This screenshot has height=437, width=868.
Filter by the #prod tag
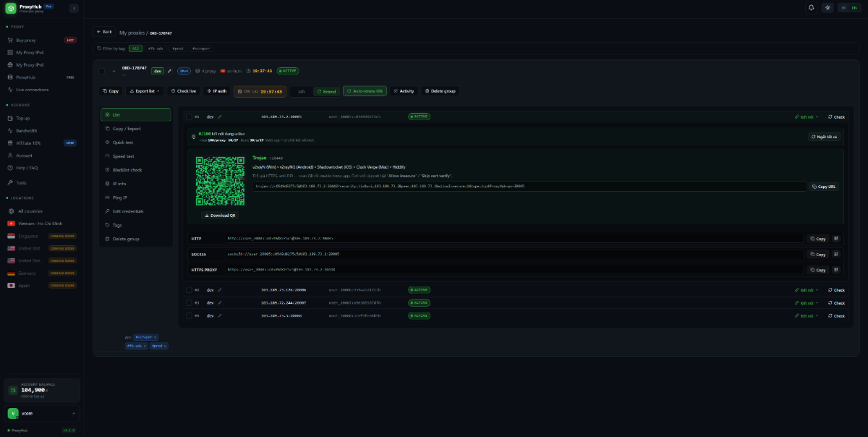point(178,48)
